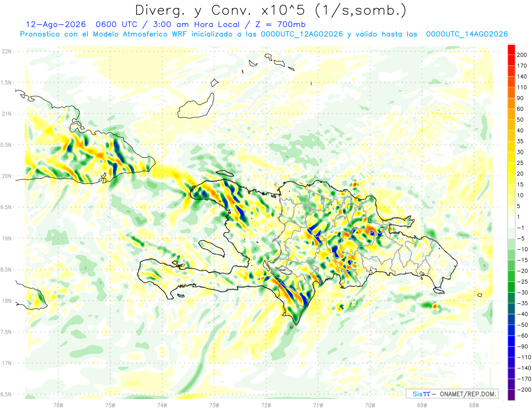532x411 pixels.
Task: Click the initialization time '0000UTC_12AGO2026'
Action: pos(301,34)
